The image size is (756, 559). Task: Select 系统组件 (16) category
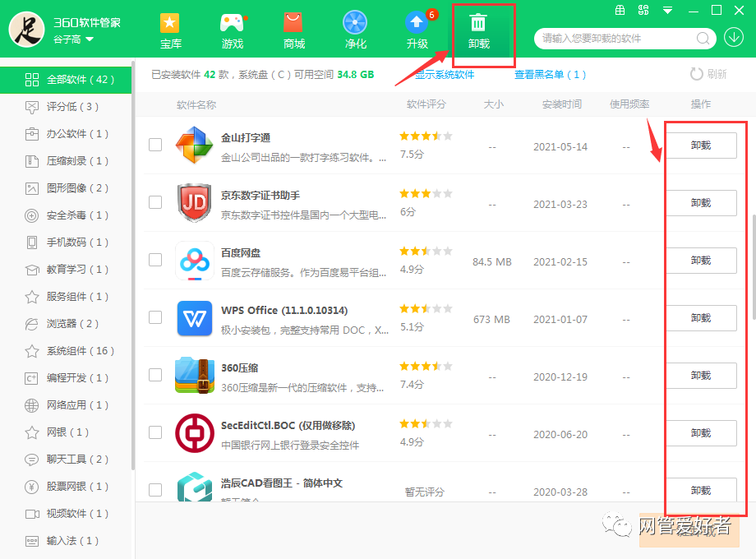point(66,351)
